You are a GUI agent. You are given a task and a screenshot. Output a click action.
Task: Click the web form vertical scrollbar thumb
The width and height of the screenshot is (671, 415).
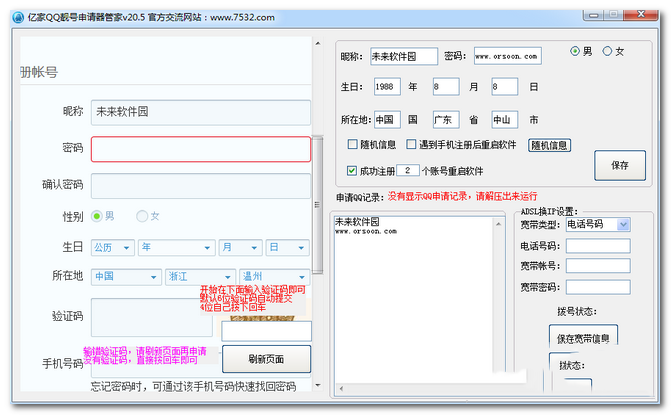point(317,205)
